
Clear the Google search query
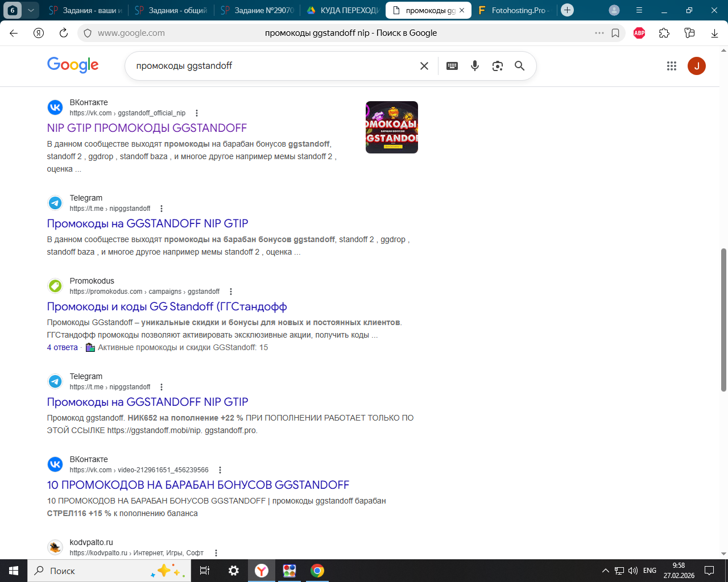pyautogui.click(x=424, y=66)
